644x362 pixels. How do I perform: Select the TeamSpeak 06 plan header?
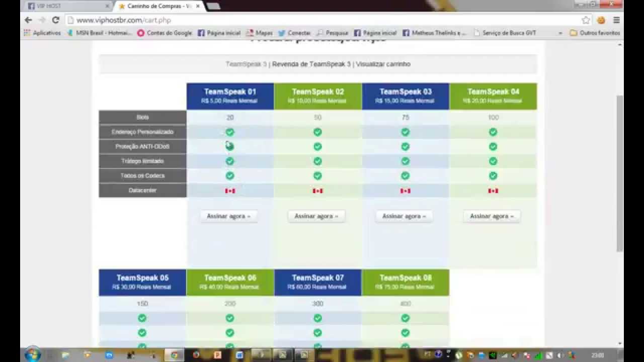[230, 282]
